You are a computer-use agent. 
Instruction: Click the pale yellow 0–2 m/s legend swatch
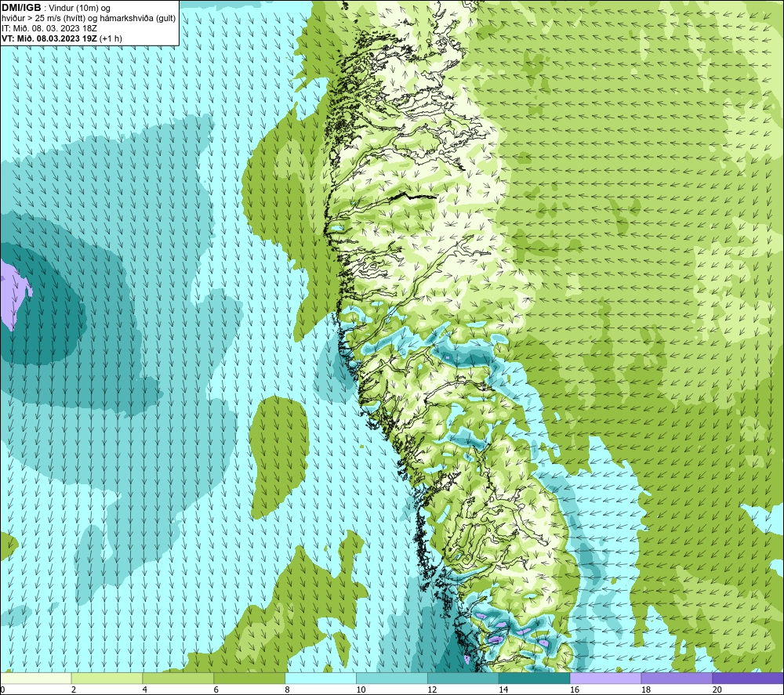click(x=36, y=678)
